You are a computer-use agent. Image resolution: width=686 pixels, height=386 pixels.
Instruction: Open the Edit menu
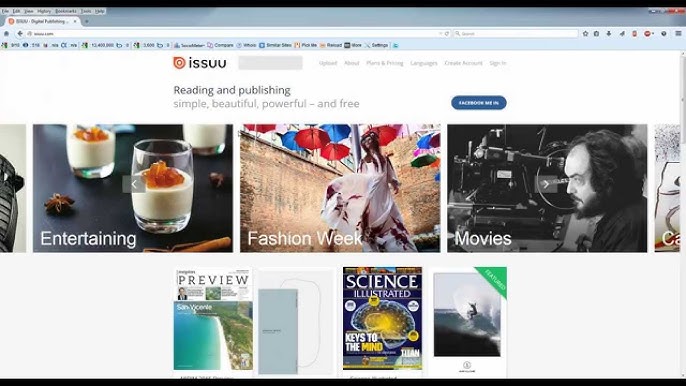coord(17,11)
